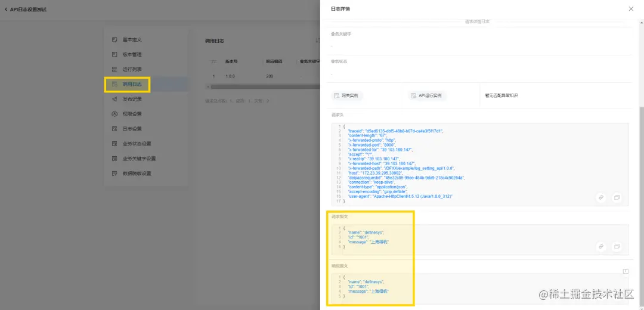This screenshot has height=310, width=644.
Task: Click the 日志详情 drawer title
Action: [340, 8]
